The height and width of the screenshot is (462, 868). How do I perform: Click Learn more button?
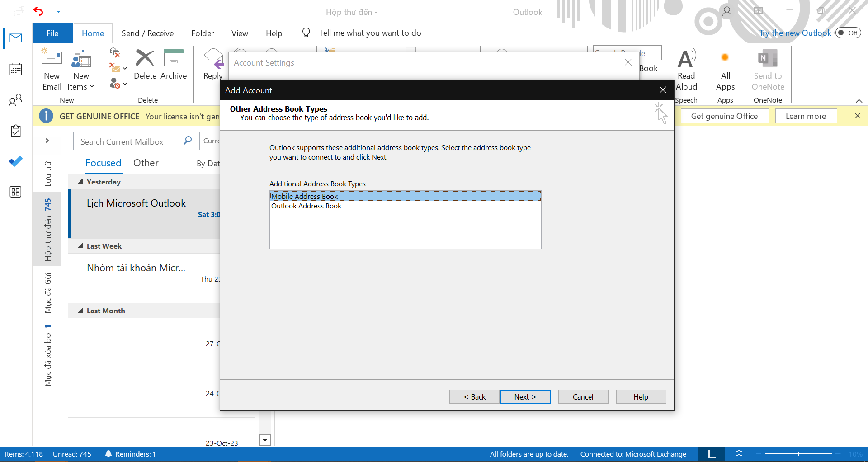click(806, 116)
